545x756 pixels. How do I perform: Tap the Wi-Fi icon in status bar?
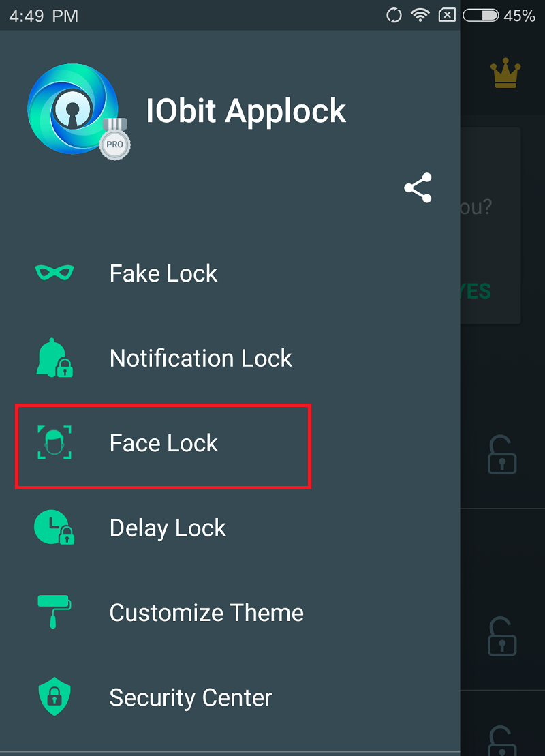[x=420, y=16]
